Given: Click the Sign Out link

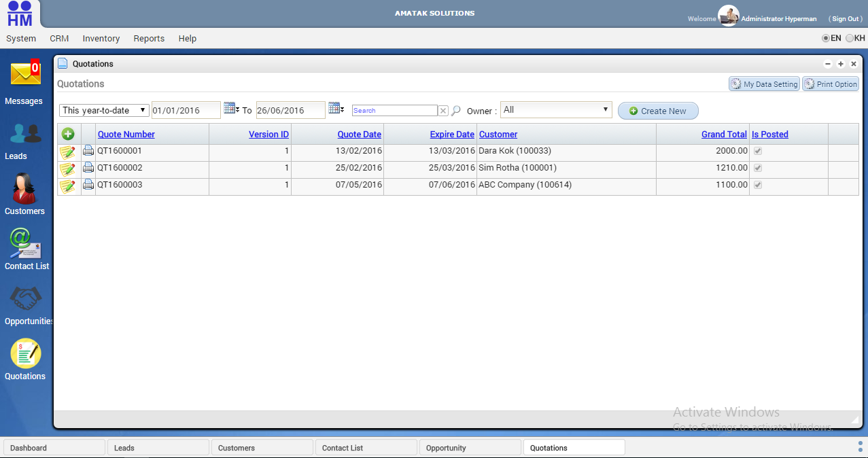Looking at the screenshot, I should pos(846,19).
